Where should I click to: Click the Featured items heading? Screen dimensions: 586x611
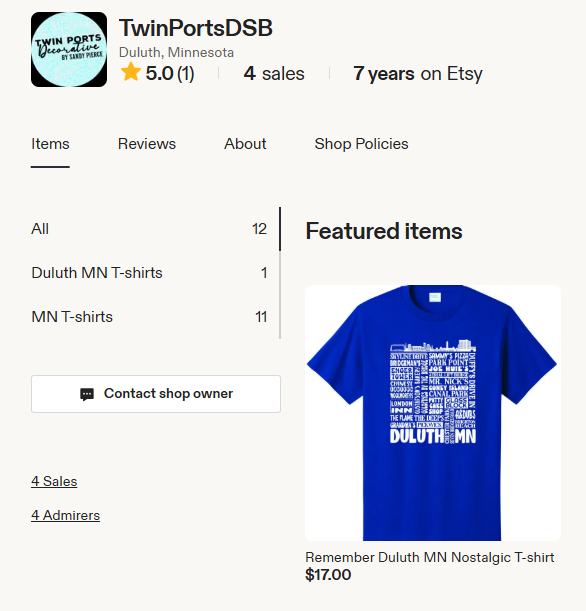coord(384,231)
